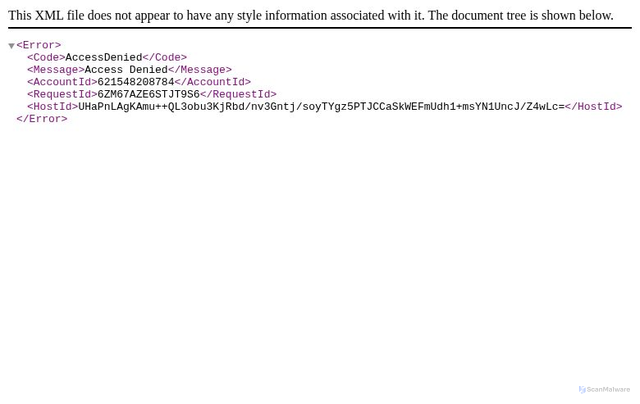Click the closing </AccountId> tag

[x=213, y=82]
